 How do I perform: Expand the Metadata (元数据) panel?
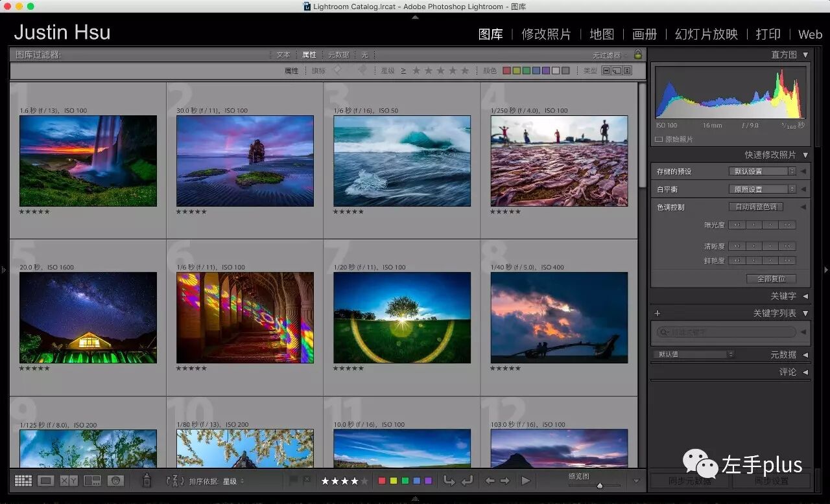point(805,355)
